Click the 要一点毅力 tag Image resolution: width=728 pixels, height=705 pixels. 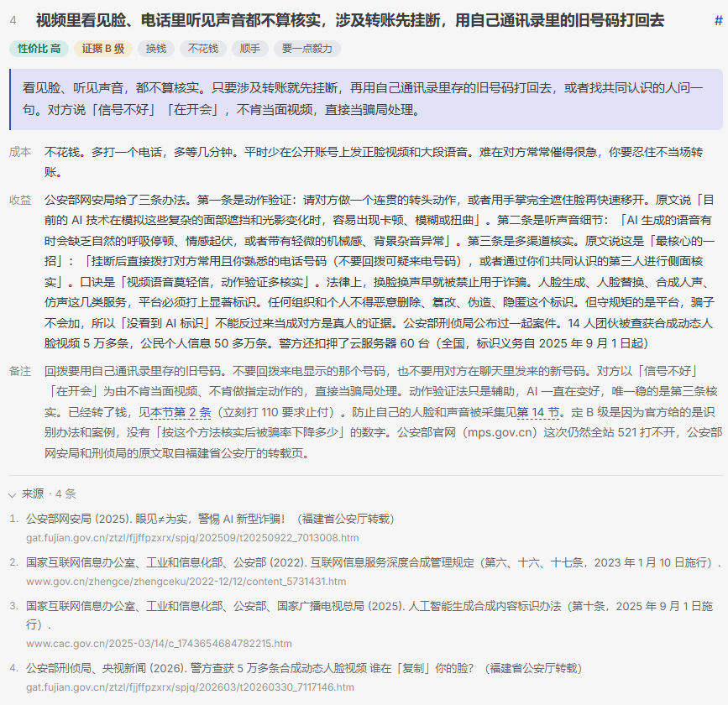click(306, 49)
